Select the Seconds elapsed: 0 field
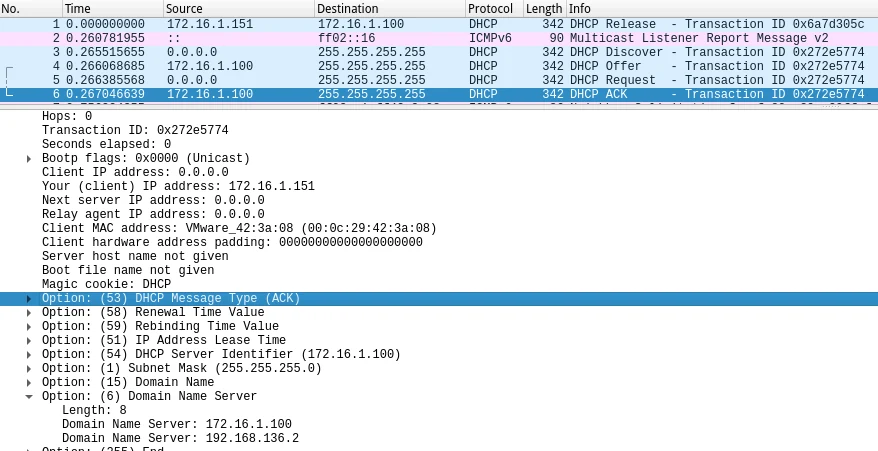The height and width of the screenshot is (451, 878). 106,145
